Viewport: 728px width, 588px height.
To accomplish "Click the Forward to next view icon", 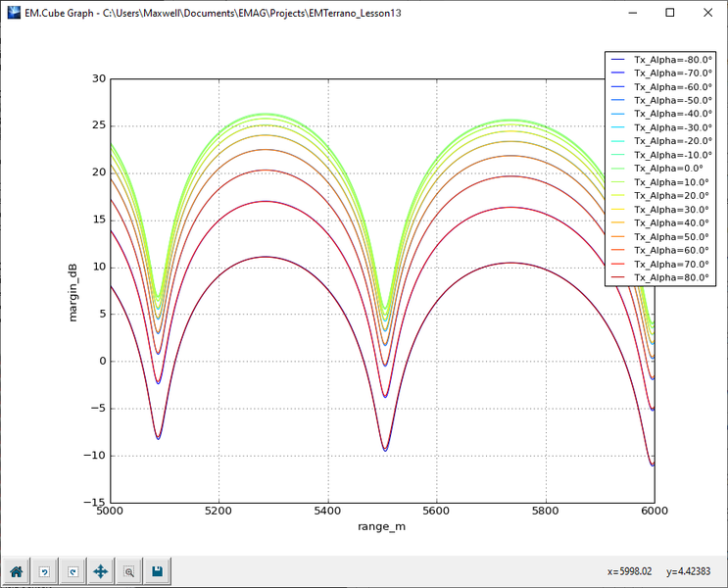I will pyautogui.click(x=73, y=571).
